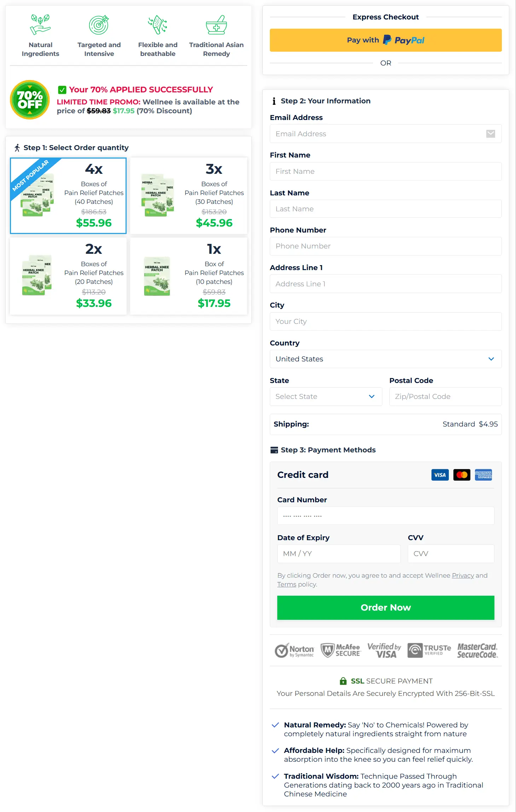
Task: Click the green checkmark beside 70% applied
Action: pos(62,90)
